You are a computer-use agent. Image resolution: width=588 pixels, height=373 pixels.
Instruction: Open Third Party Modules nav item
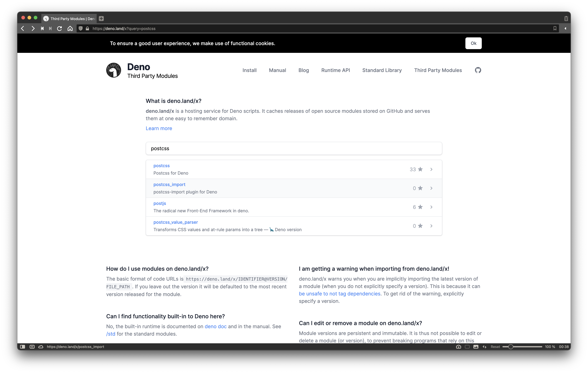click(438, 70)
